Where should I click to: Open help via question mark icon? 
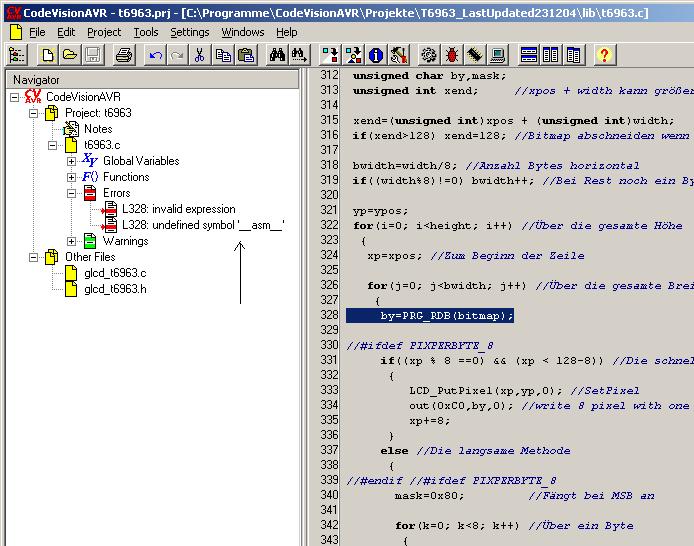point(604,55)
